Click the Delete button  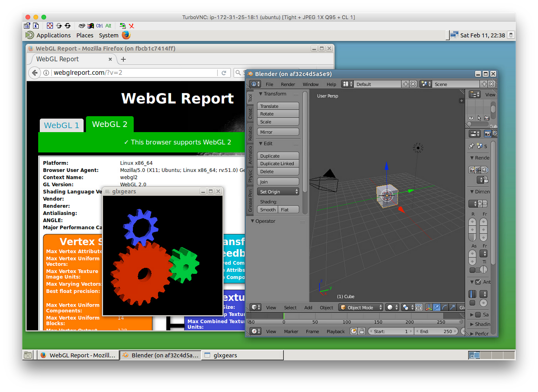pos(278,171)
